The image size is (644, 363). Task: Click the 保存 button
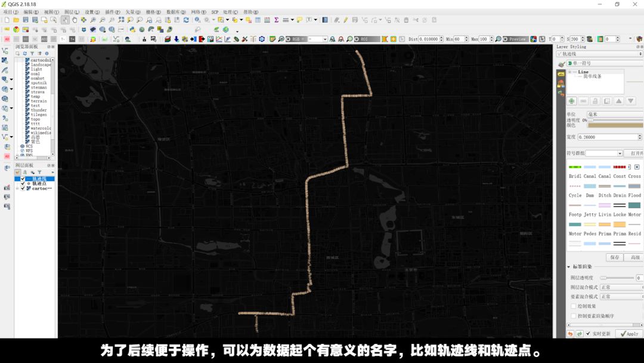(615, 257)
